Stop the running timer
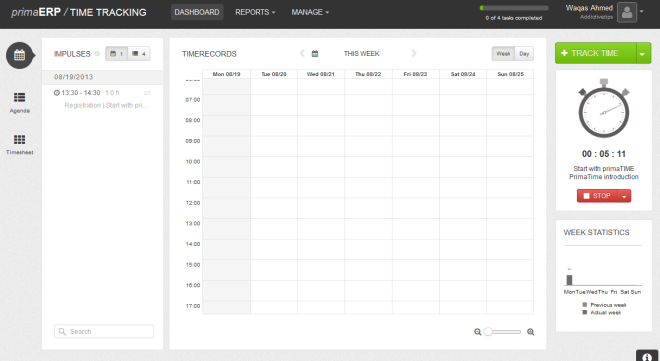Screen dimensions: 660x361 597,196
